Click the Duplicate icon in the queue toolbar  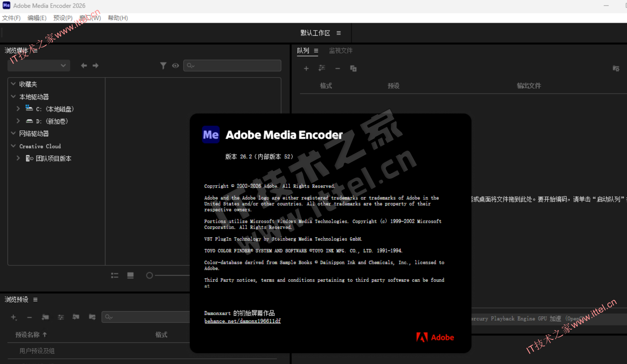click(x=353, y=68)
